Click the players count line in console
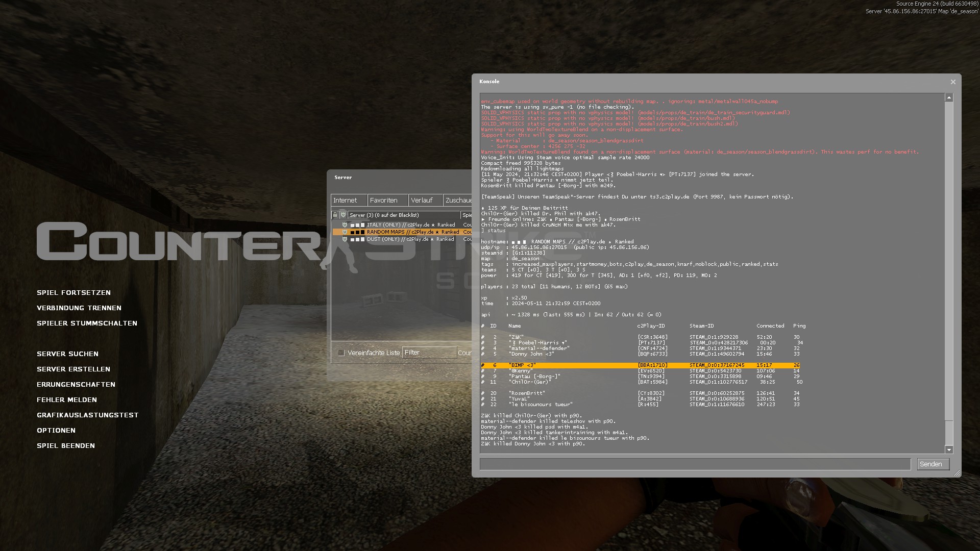 pyautogui.click(x=554, y=287)
